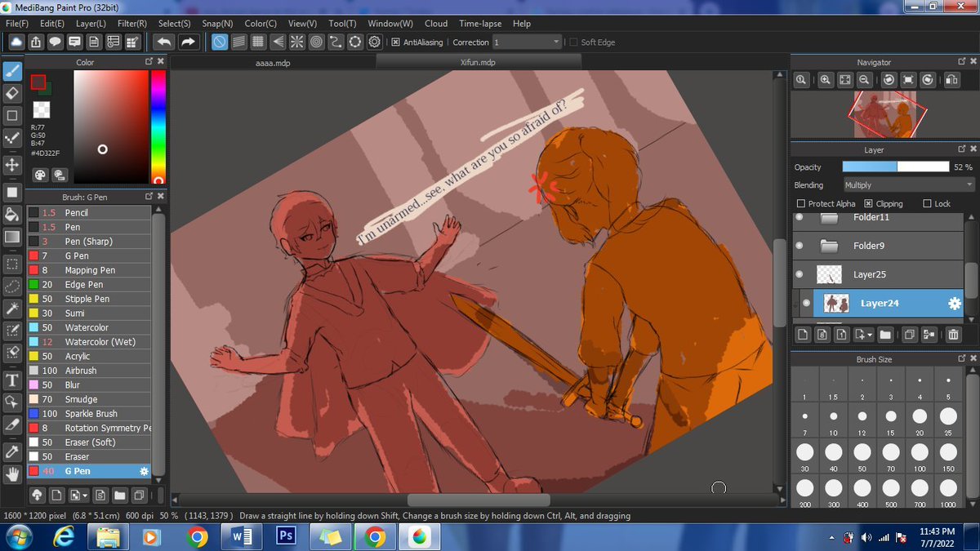Toggle the Clipping checkbox
The width and height of the screenshot is (980, 551).
tap(867, 203)
